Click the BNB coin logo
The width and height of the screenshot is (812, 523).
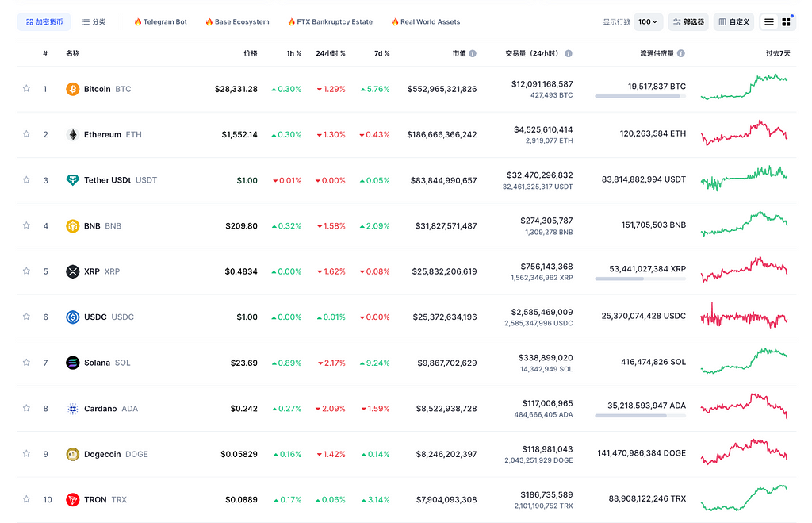[x=72, y=226]
